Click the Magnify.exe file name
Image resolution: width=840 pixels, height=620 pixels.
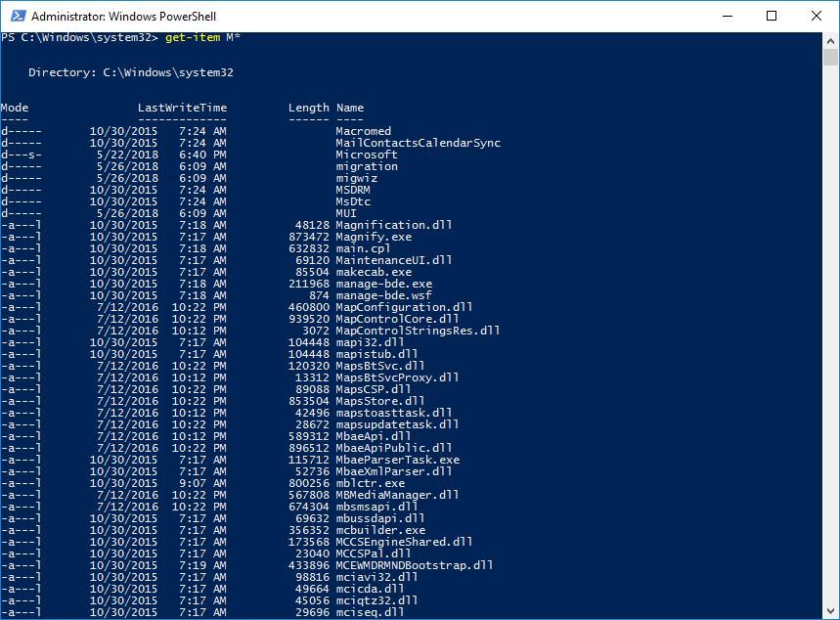[x=374, y=237]
